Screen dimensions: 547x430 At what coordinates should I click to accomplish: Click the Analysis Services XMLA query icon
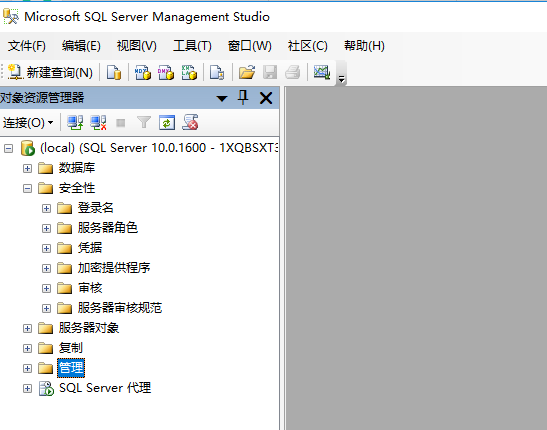[189, 73]
